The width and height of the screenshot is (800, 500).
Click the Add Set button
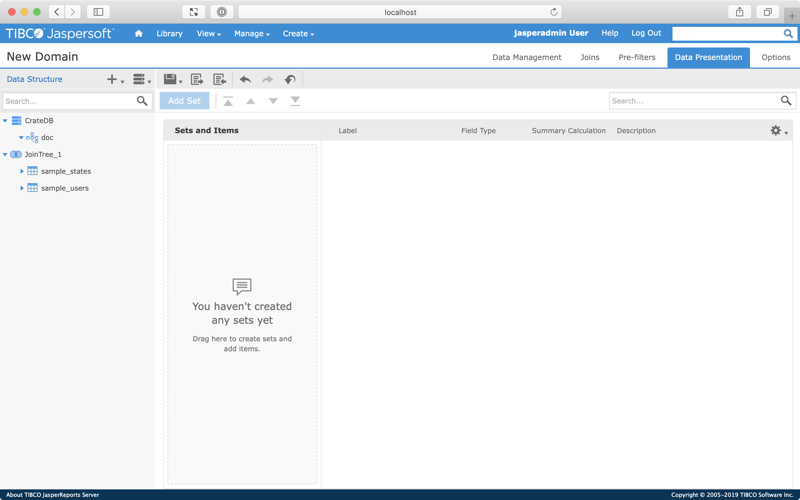[184, 101]
